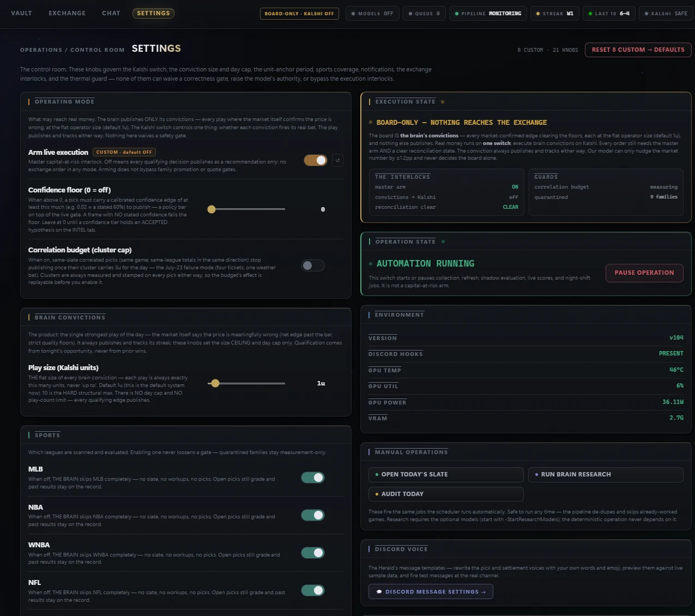Screen dimensions: 695x616
Task: Toggle the Arm live execution switch
Action: 315,160
